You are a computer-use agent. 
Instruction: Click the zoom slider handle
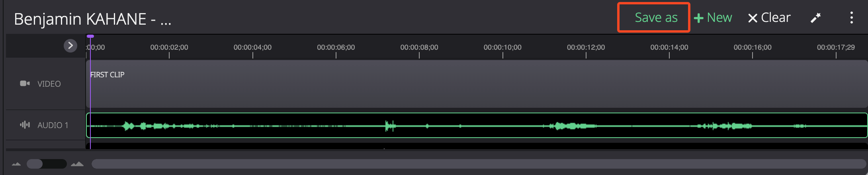[x=35, y=164]
